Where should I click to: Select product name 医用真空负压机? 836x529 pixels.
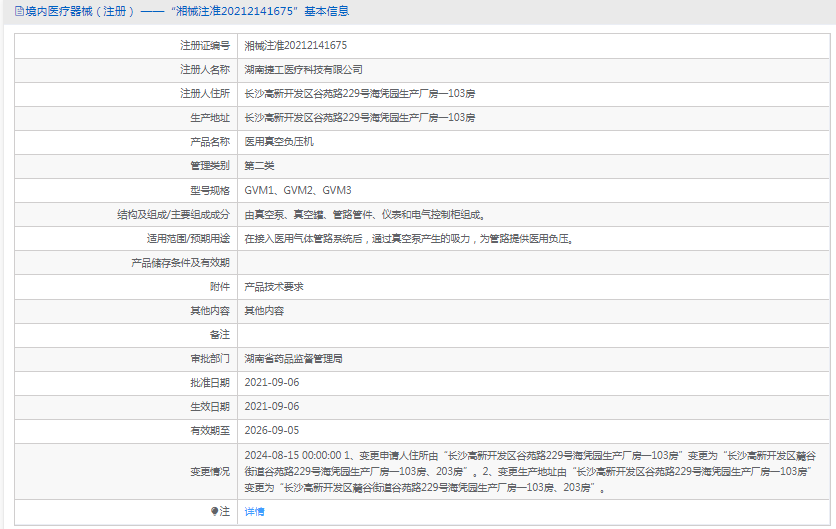click(x=279, y=141)
